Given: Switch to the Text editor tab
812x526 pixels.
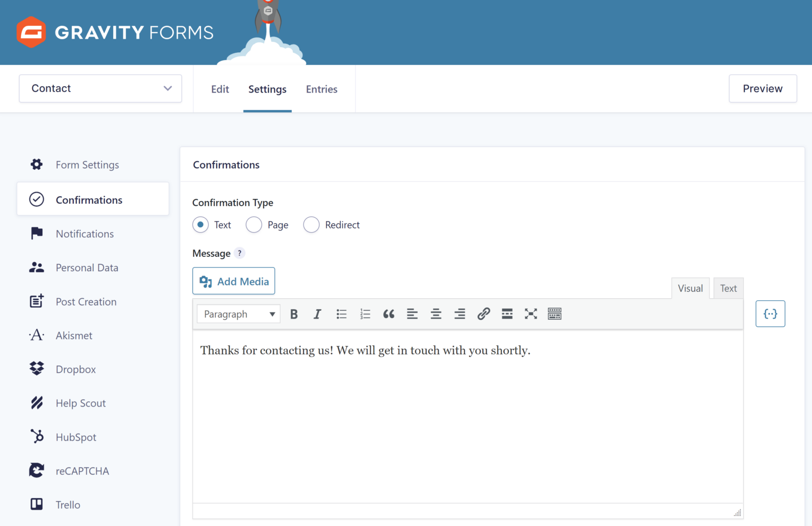Looking at the screenshot, I should pyautogui.click(x=728, y=288).
